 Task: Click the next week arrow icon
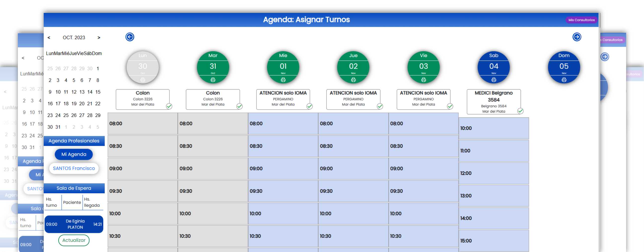[576, 37]
